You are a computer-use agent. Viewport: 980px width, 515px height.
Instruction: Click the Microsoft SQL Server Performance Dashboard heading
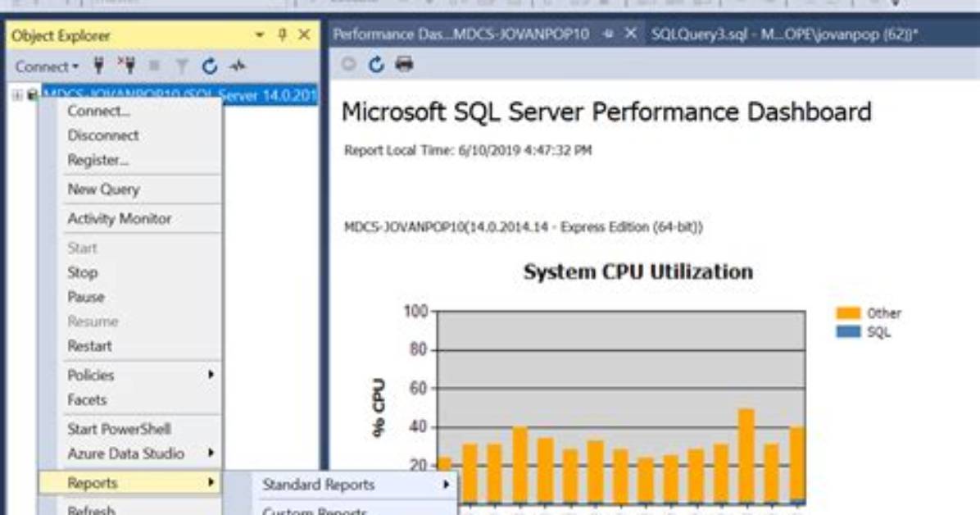tap(606, 112)
